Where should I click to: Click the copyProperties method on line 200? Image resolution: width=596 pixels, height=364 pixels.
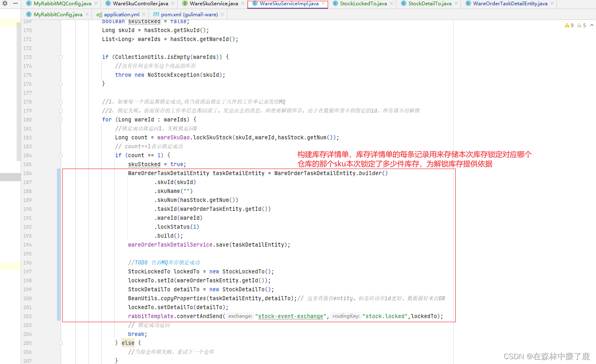tap(183, 299)
